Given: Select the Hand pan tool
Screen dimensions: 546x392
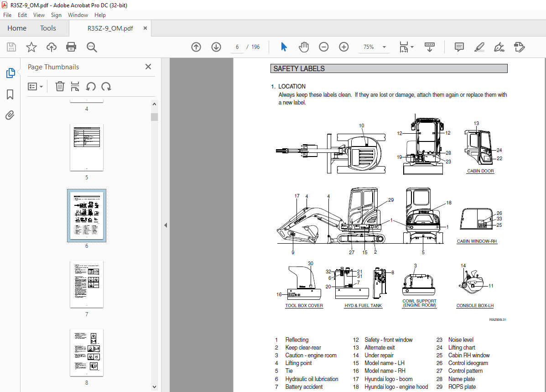Looking at the screenshot, I should click(x=304, y=47).
